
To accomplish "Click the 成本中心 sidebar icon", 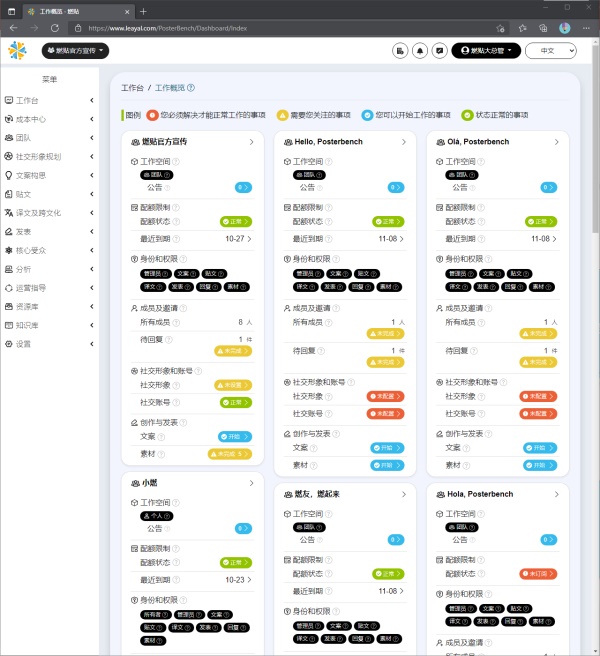I will [x=9, y=119].
